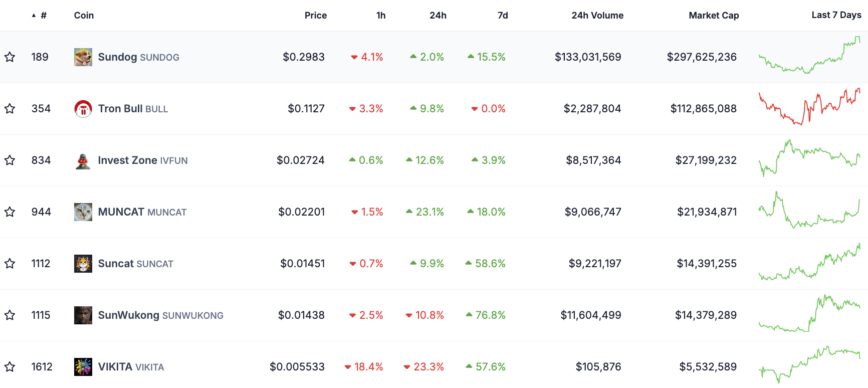Sort by the 7d change header
This screenshot has height=388, width=868.
tap(502, 16)
